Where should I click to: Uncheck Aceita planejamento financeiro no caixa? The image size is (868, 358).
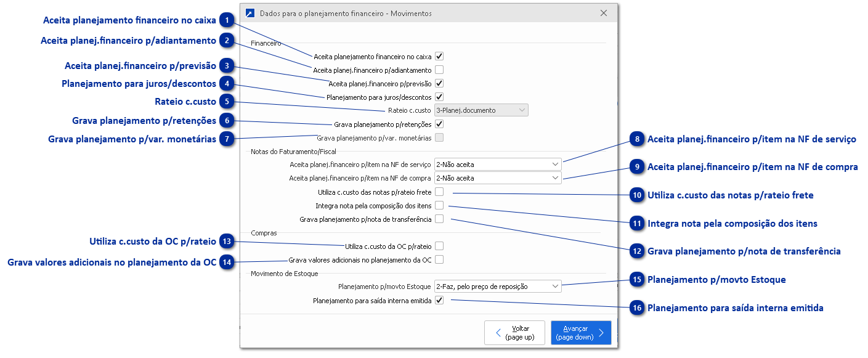coord(439,56)
